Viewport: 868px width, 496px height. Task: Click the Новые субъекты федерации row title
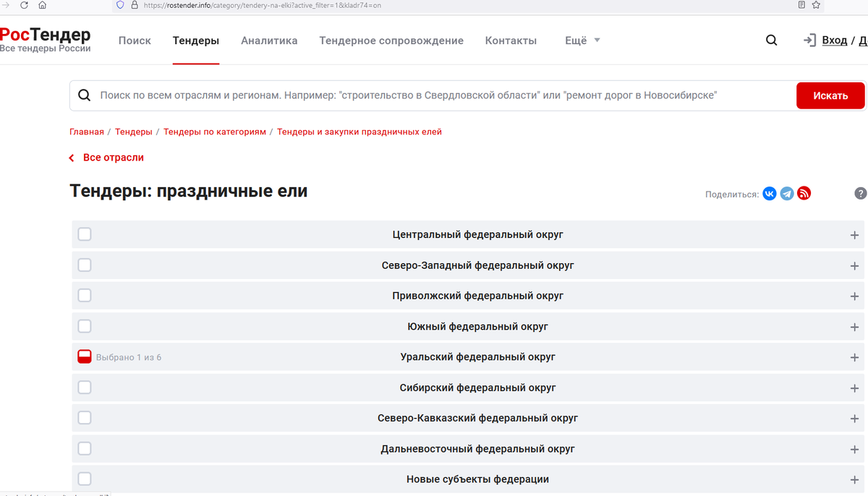click(478, 479)
